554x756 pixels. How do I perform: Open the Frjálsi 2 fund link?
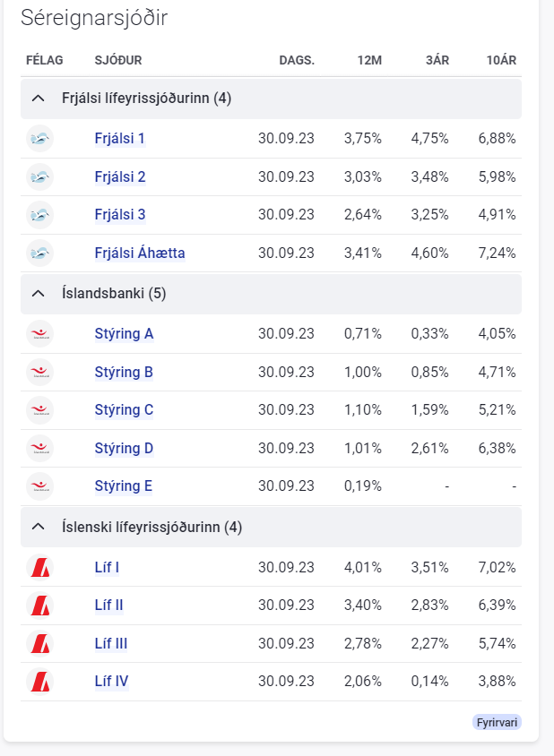point(120,177)
